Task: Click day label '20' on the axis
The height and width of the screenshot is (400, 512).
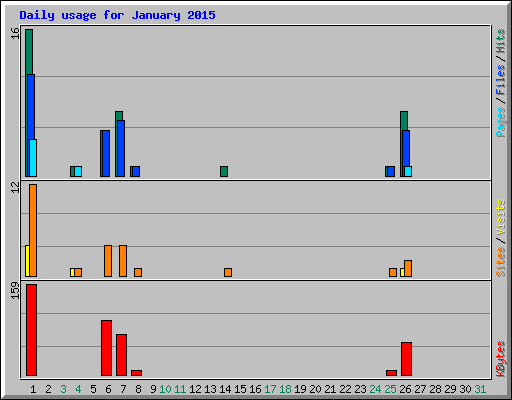Action: point(315,389)
